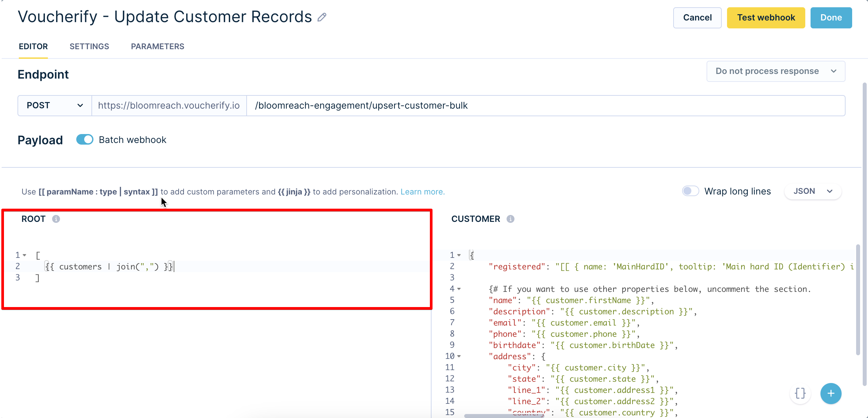868x418 pixels.
Task: Click the closing bracket line 3 in ROOT
Action: 37,278
